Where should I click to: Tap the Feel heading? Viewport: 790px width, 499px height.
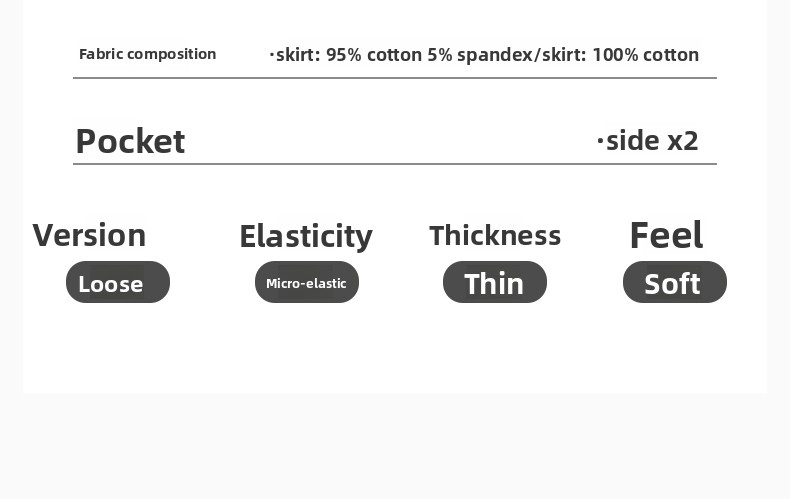[666, 235]
